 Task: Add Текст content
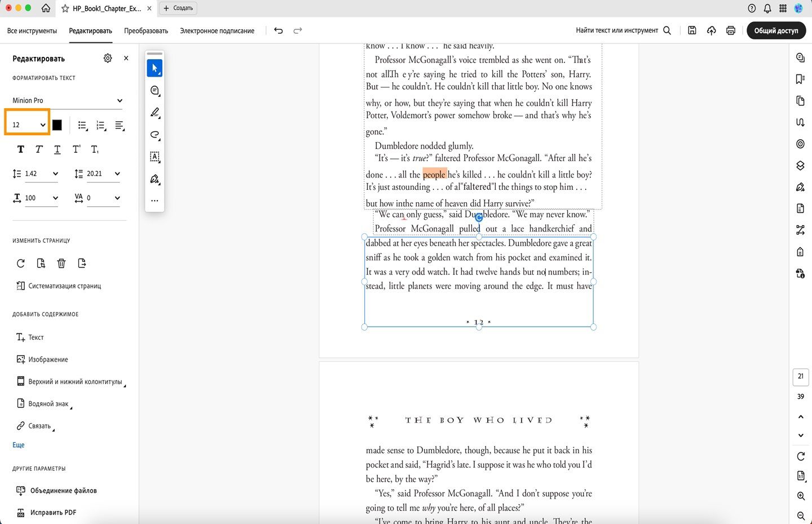(30, 337)
